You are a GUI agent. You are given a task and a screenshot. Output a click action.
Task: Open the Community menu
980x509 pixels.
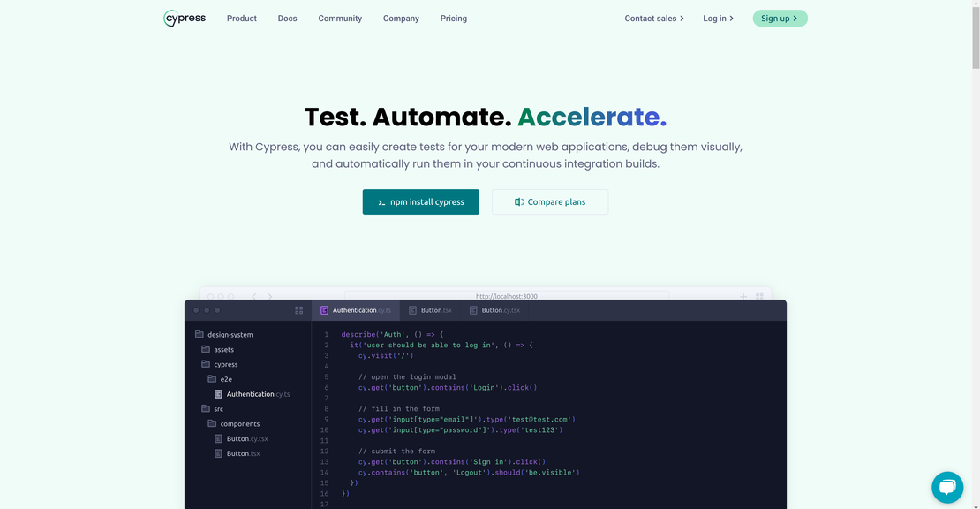pyautogui.click(x=340, y=19)
